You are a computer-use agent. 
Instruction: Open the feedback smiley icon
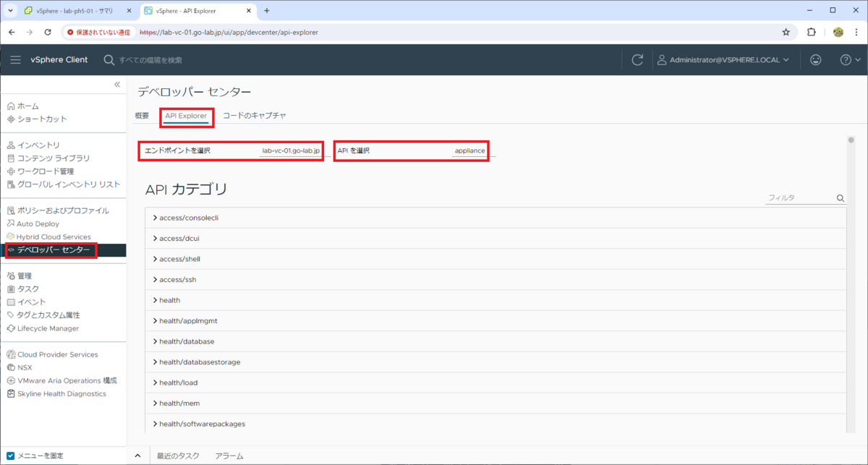816,60
